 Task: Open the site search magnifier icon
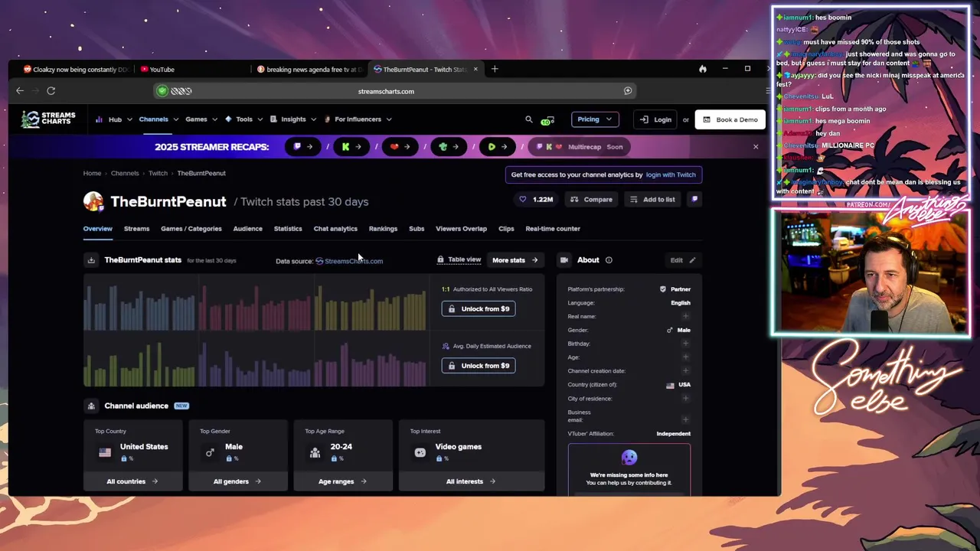(528, 119)
